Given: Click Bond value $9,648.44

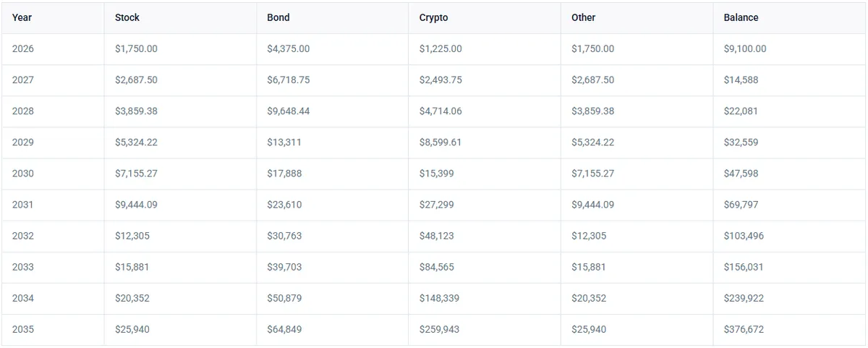Looking at the screenshot, I should click(289, 111).
